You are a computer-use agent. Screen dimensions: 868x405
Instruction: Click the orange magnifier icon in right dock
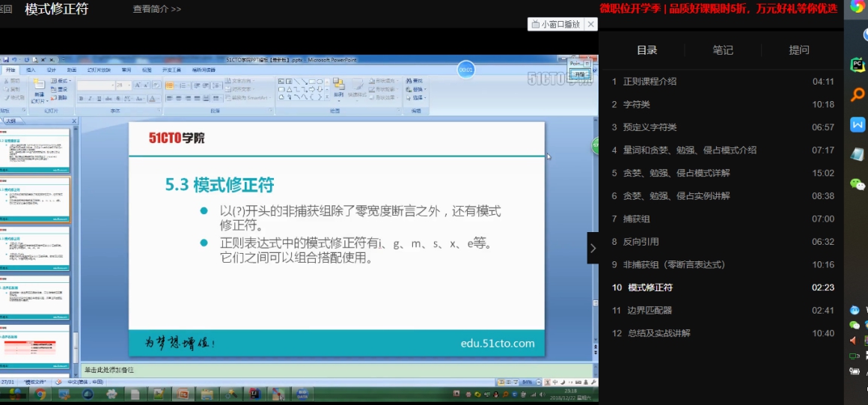(x=858, y=95)
